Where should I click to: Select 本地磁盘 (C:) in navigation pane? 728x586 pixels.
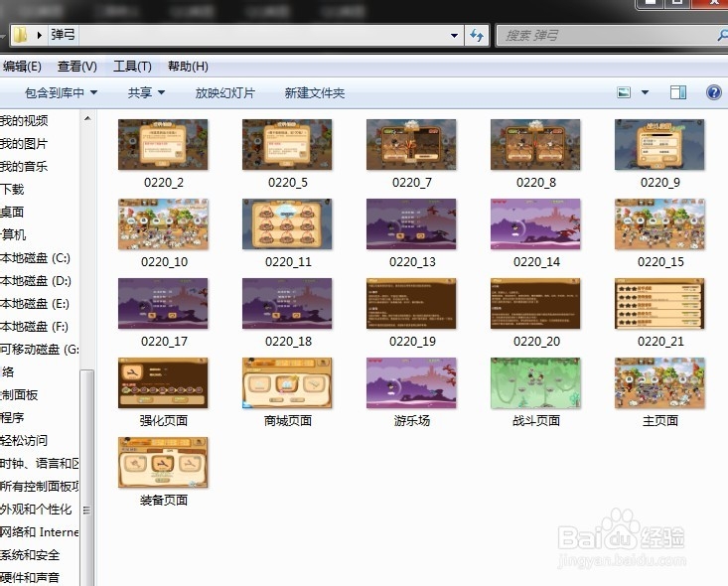[x=36, y=257]
